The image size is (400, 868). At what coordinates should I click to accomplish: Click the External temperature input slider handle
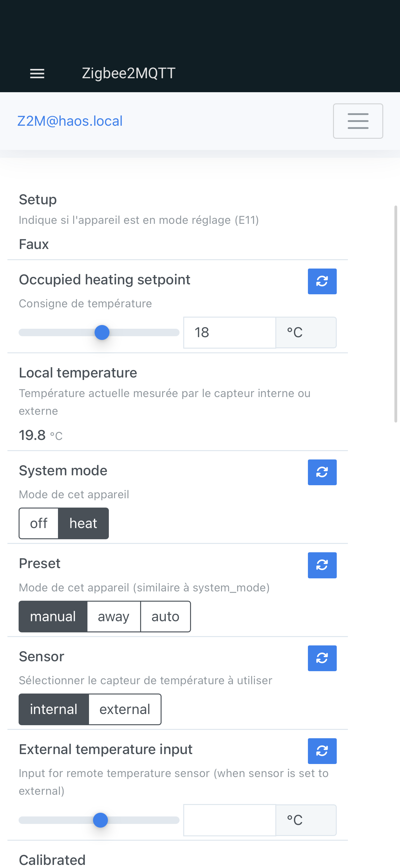(x=100, y=820)
